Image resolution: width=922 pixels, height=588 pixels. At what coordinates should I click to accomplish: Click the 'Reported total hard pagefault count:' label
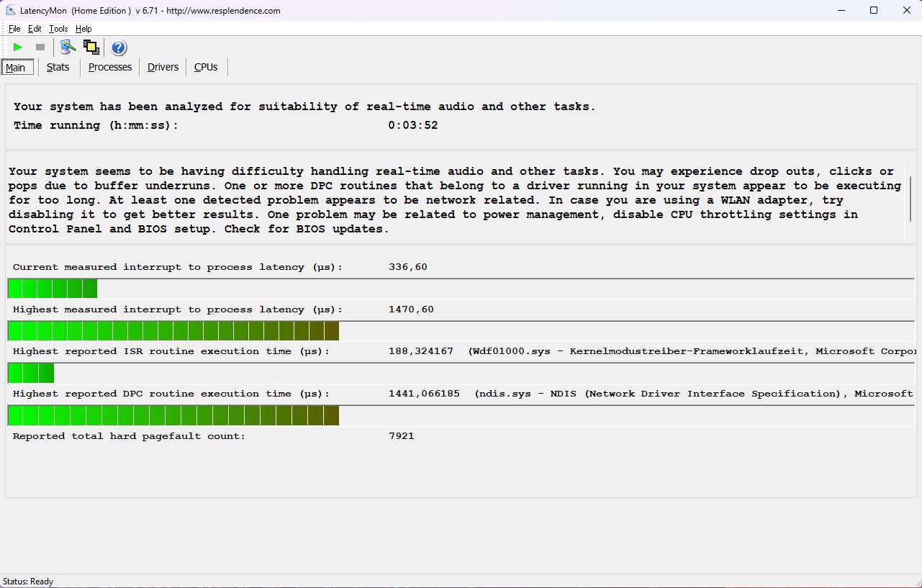pos(130,436)
